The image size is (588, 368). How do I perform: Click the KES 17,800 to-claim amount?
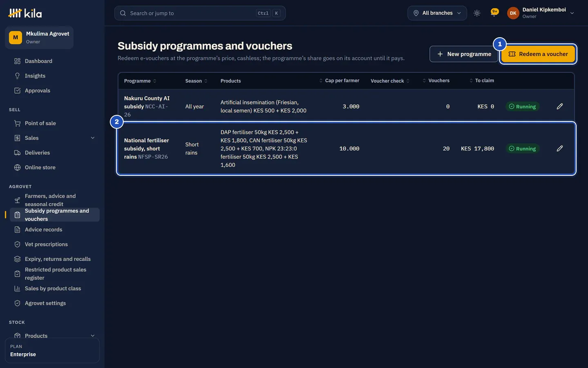477,148
